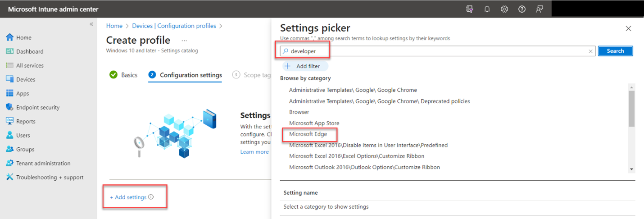Close the Settings picker panel
The width and height of the screenshot is (644, 219).
[x=628, y=28]
